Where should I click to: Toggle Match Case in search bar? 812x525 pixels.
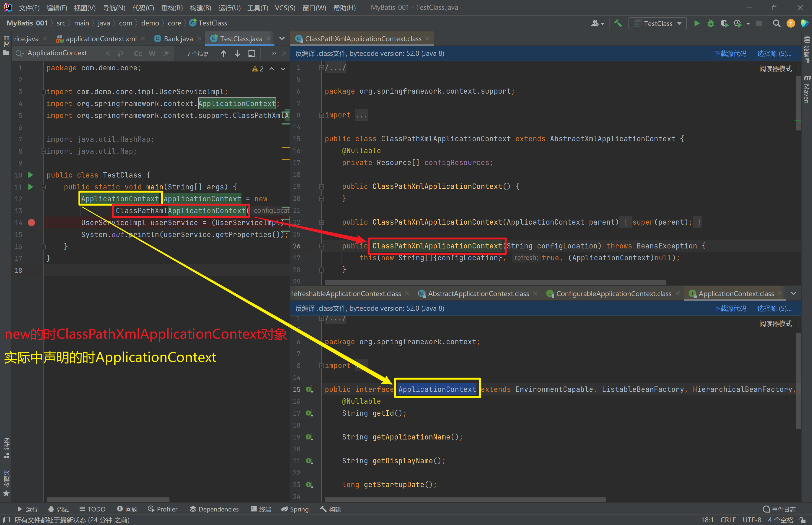point(138,54)
